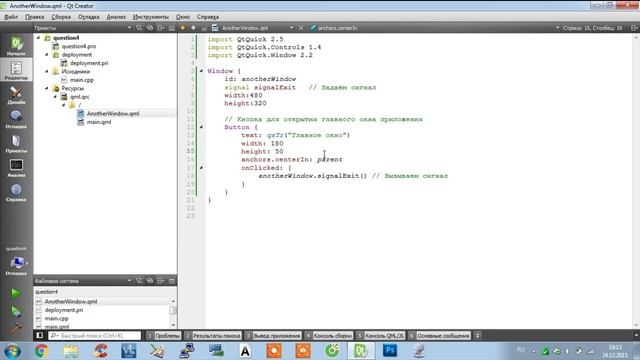
Task: Select question4.pro in the project tree
Action: (79, 46)
